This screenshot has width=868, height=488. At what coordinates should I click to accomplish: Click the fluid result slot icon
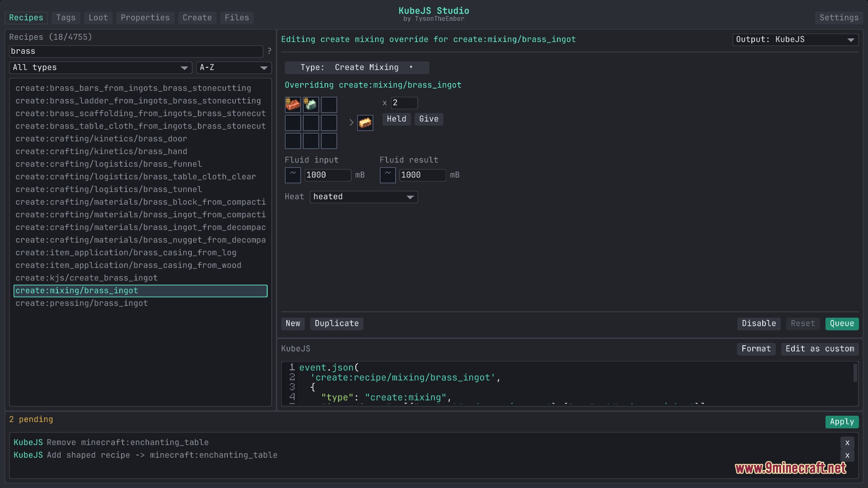(x=388, y=175)
